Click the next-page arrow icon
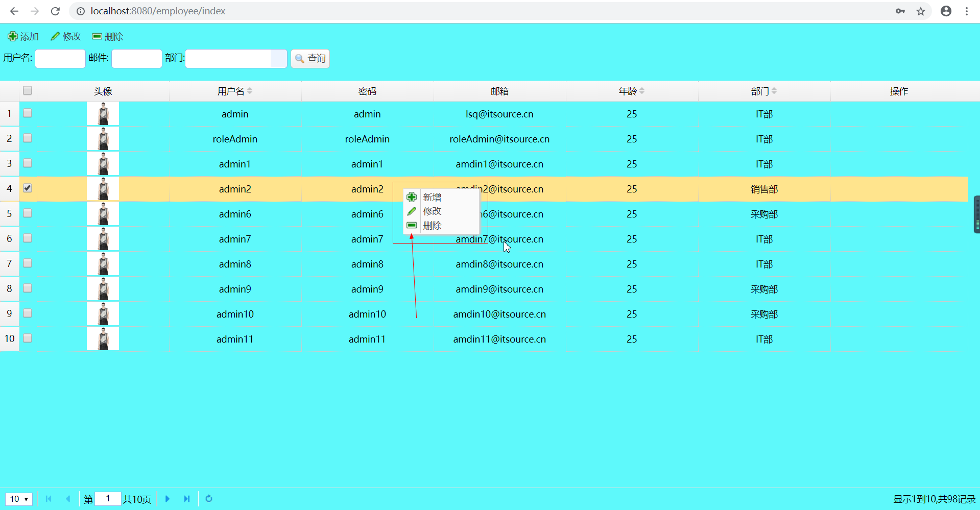Image resolution: width=980 pixels, height=510 pixels. pyautogui.click(x=168, y=499)
